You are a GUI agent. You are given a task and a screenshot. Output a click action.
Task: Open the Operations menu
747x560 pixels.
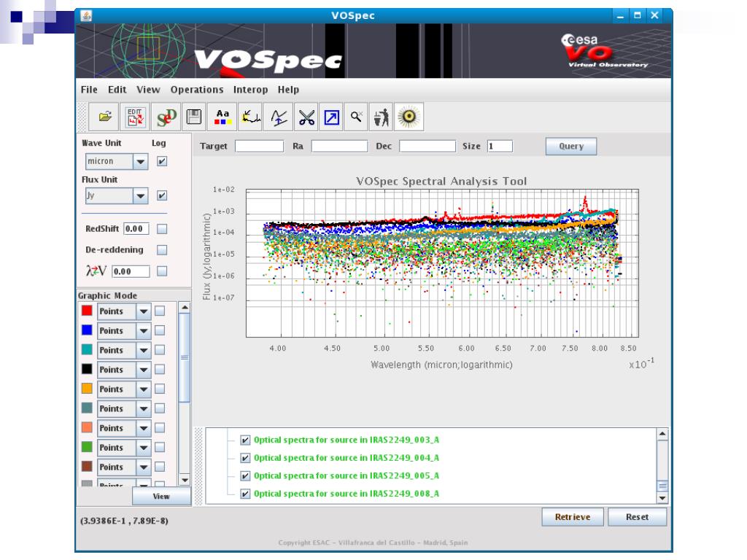(x=197, y=90)
